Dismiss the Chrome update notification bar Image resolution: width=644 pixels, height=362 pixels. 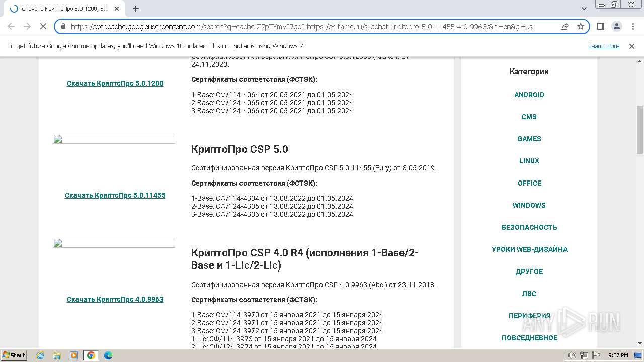tap(632, 46)
